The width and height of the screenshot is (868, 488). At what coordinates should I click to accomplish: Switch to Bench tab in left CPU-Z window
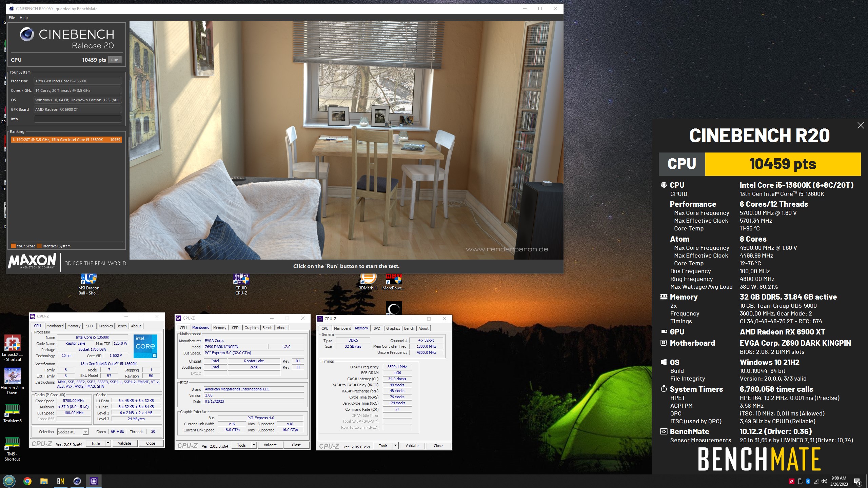pos(122,326)
